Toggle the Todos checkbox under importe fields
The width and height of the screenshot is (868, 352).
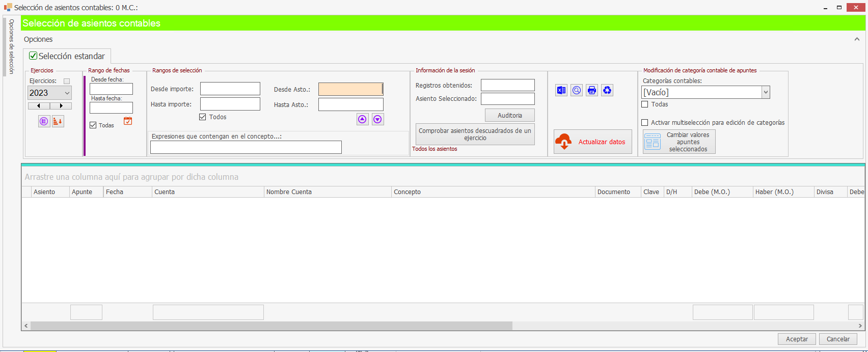[x=203, y=117]
